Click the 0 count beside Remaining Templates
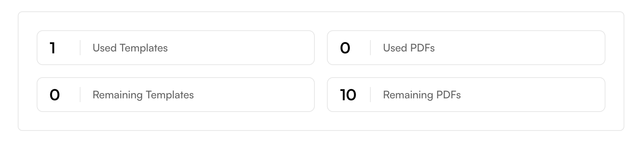Screen dimensions: 644x143 point(55,95)
